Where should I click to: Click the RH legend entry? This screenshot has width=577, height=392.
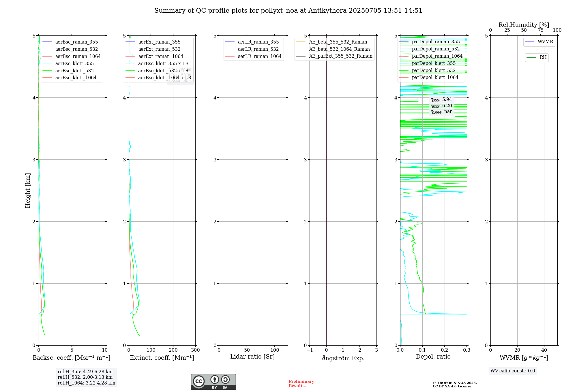point(543,57)
